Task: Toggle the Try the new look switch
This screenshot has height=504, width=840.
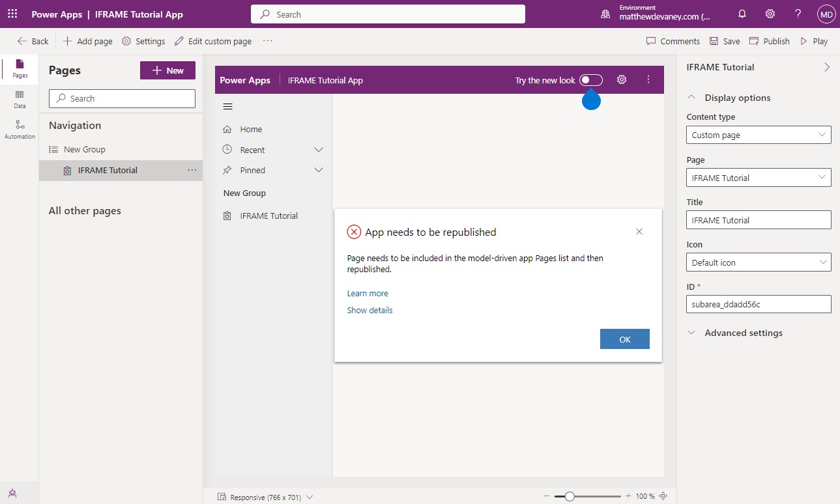Action: pyautogui.click(x=591, y=80)
